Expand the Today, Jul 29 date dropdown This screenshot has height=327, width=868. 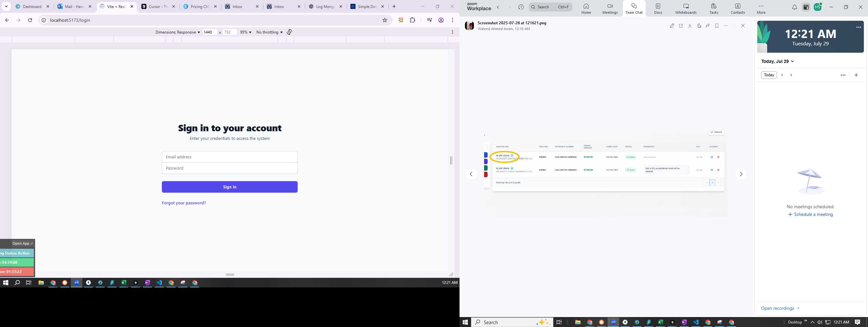click(777, 61)
